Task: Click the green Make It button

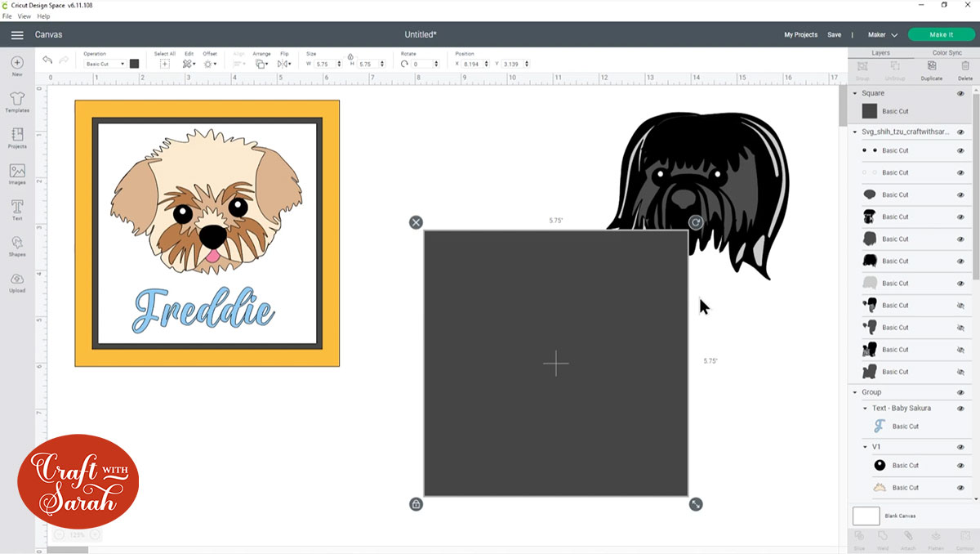Action: (x=941, y=34)
